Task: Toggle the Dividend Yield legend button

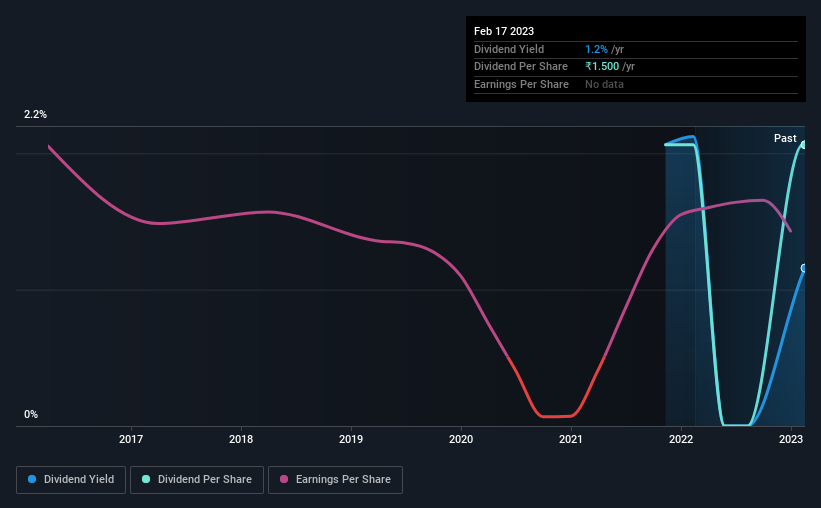Action: click(71, 480)
